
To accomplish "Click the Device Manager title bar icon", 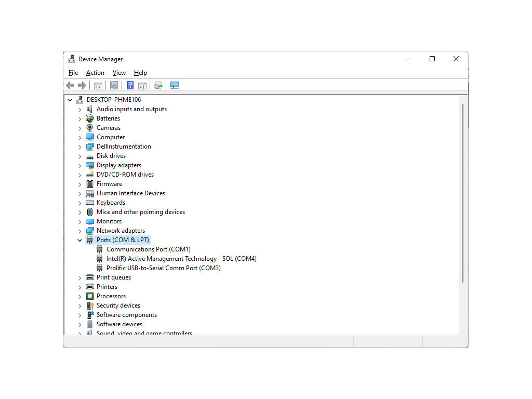I will [71, 59].
